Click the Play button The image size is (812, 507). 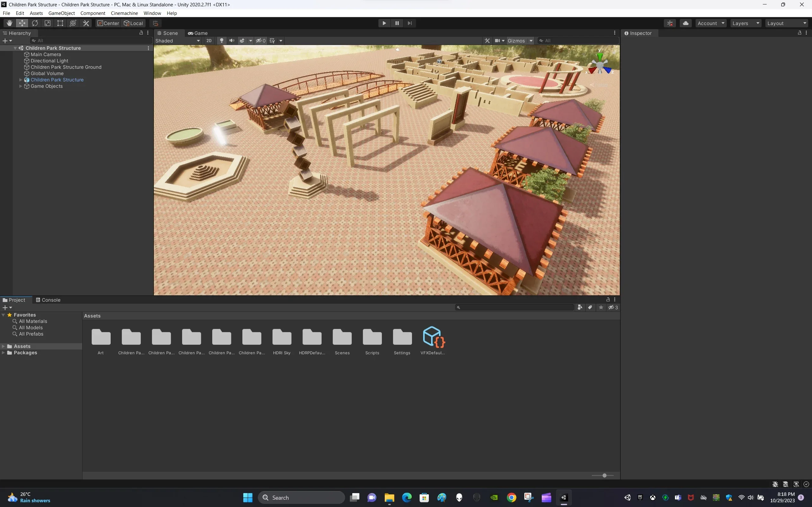(384, 23)
